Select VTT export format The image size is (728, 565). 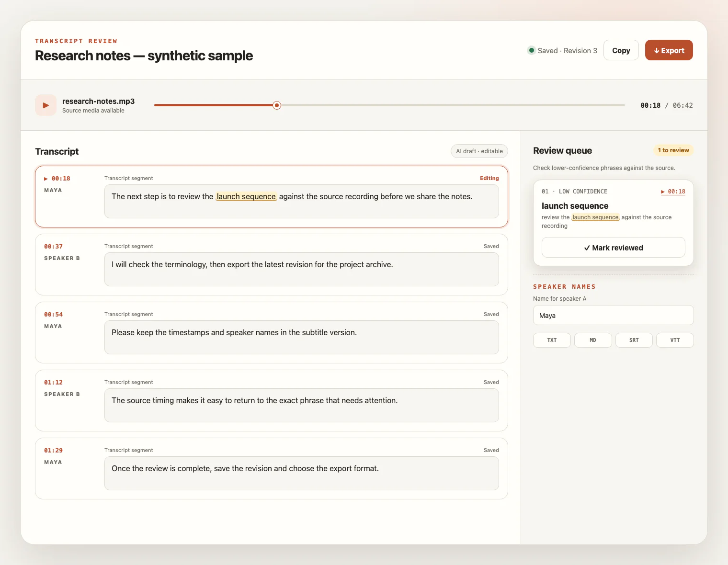click(x=675, y=340)
